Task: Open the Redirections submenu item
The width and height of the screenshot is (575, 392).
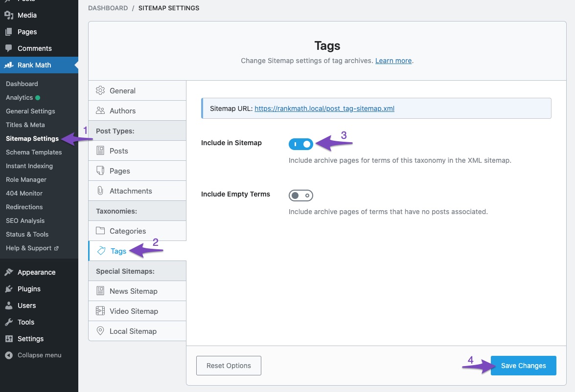Action: click(24, 207)
